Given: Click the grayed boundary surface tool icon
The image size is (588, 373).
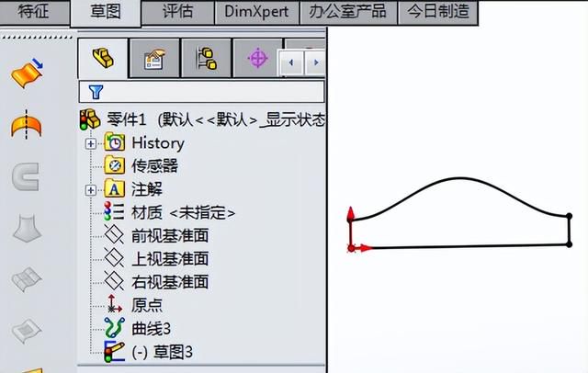Looking at the screenshot, I should [x=27, y=279].
